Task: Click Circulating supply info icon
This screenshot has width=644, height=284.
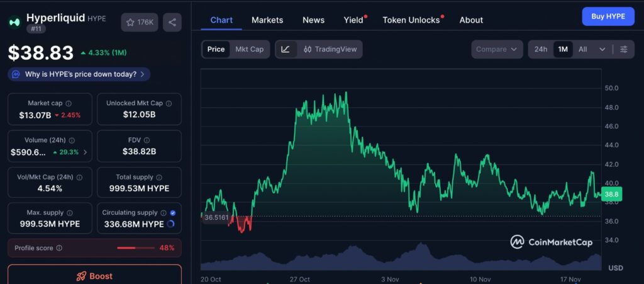Action: 164,213
